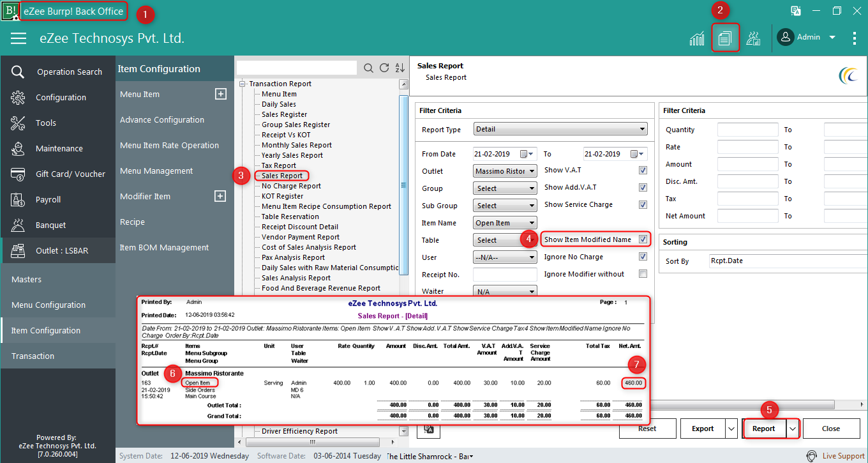
Task: Click the Close button
Action: 831,429
